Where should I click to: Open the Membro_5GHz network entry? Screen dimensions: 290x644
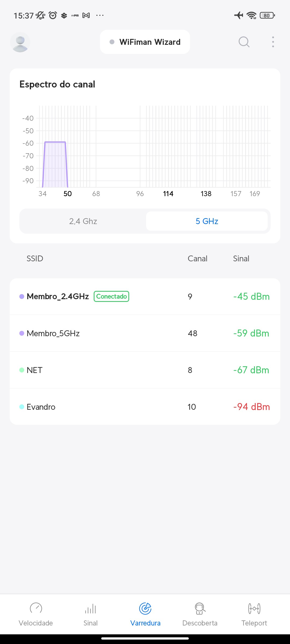click(145, 333)
